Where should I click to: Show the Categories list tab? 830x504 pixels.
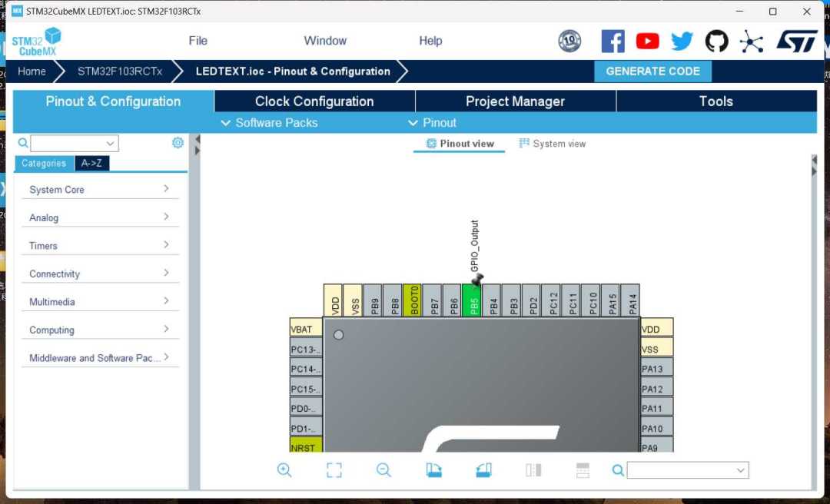tap(44, 163)
